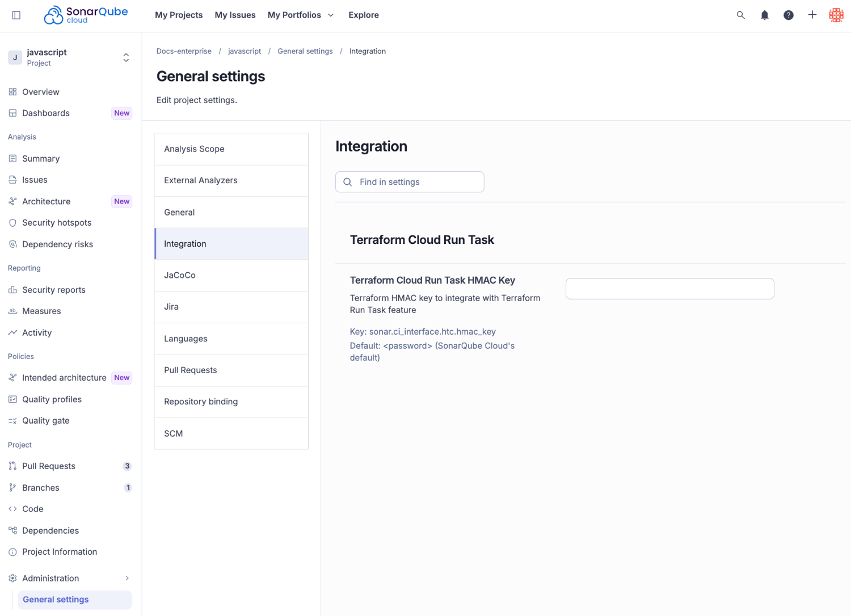
Task: Open the help question mark icon
Action: click(789, 15)
